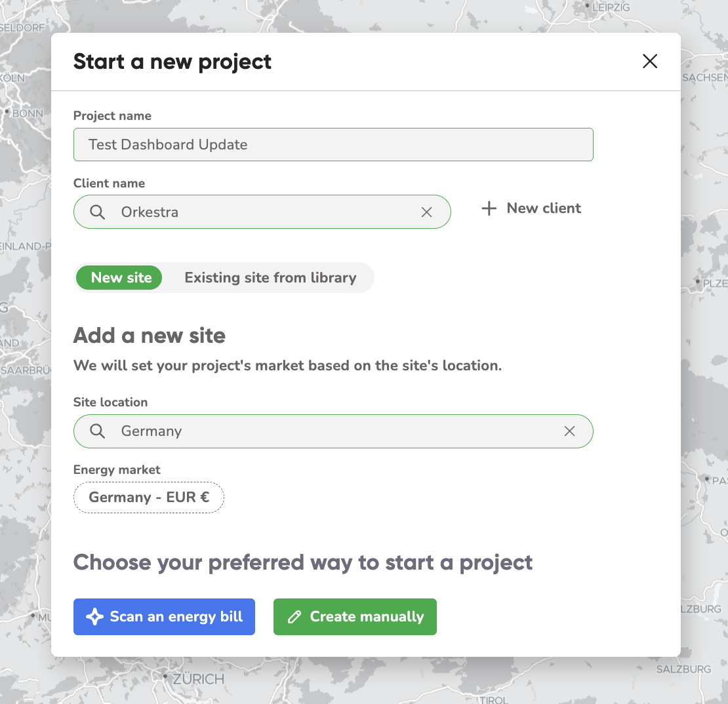Click Scan an energy bill button
Viewport: 728px width, 704px height.
tap(164, 617)
